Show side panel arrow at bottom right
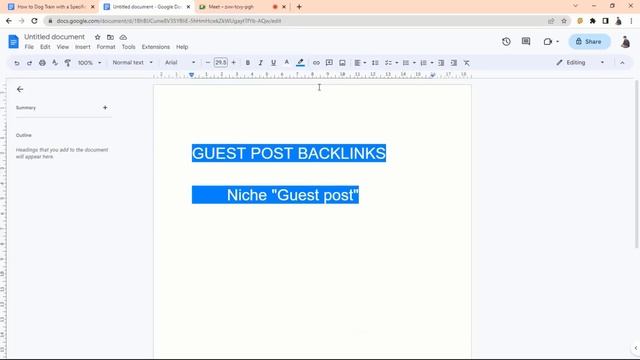Image resolution: width=640 pixels, height=360 pixels. coord(635,348)
